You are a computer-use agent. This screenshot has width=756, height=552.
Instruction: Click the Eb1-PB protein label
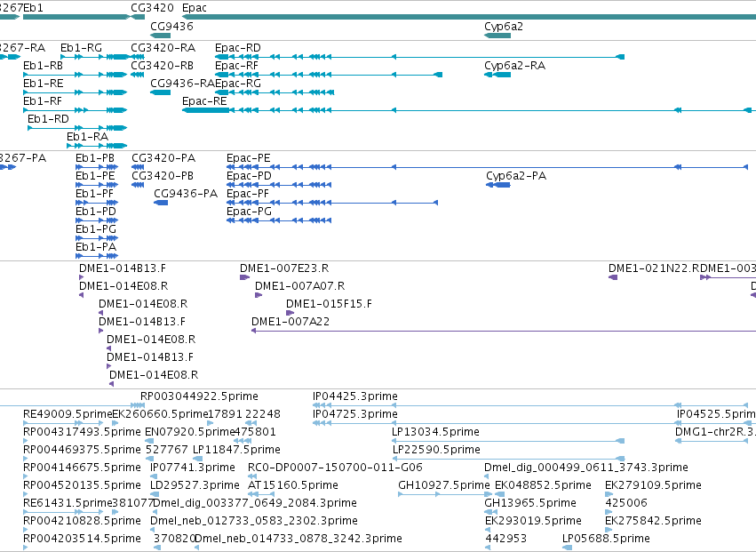(95, 158)
